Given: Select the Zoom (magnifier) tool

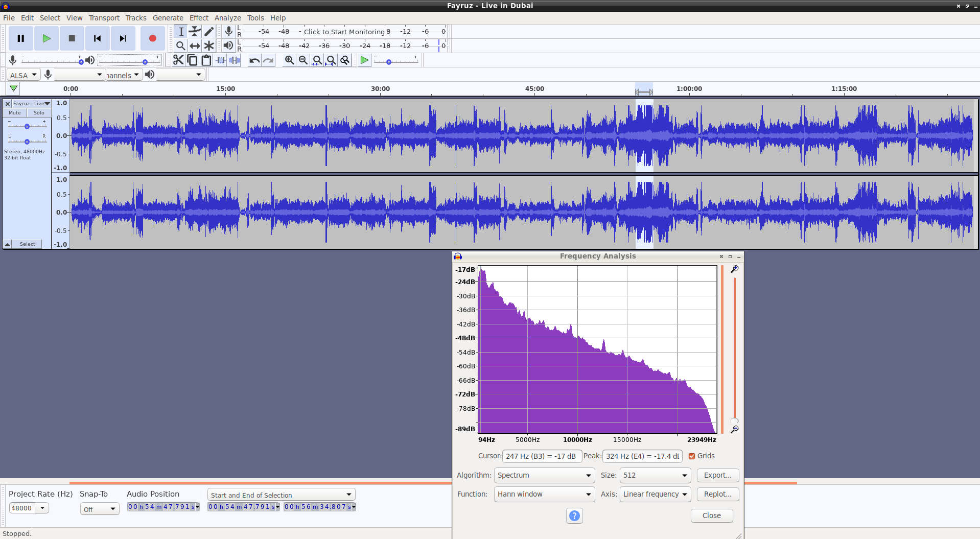Looking at the screenshot, I should [x=180, y=46].
